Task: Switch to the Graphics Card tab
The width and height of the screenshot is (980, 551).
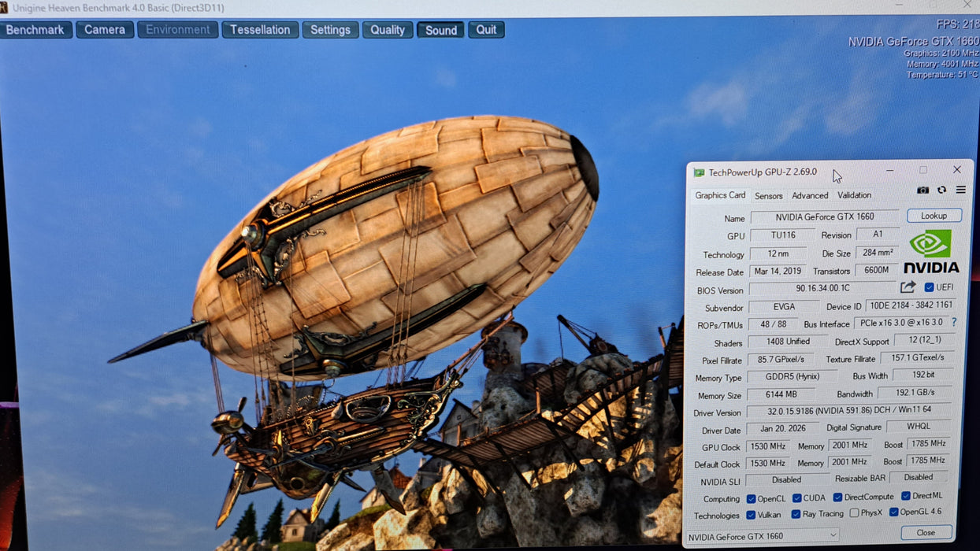Action: pyautogui.click(x=720, y=195)
